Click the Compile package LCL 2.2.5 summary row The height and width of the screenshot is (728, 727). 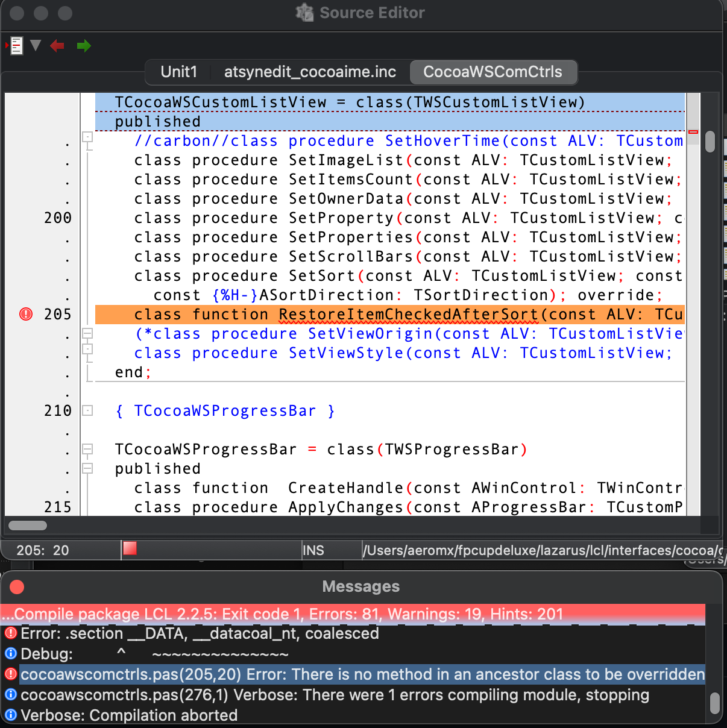[301, 614]
